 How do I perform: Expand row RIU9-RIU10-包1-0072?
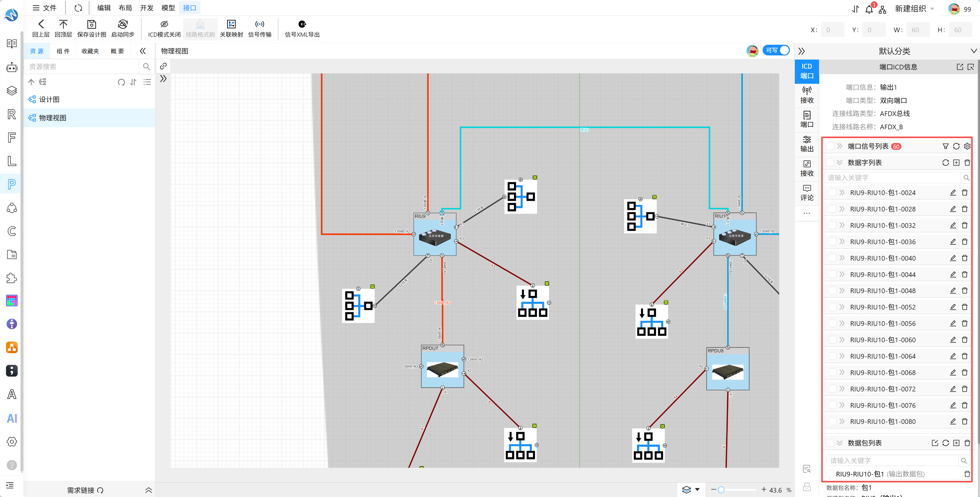842,389
